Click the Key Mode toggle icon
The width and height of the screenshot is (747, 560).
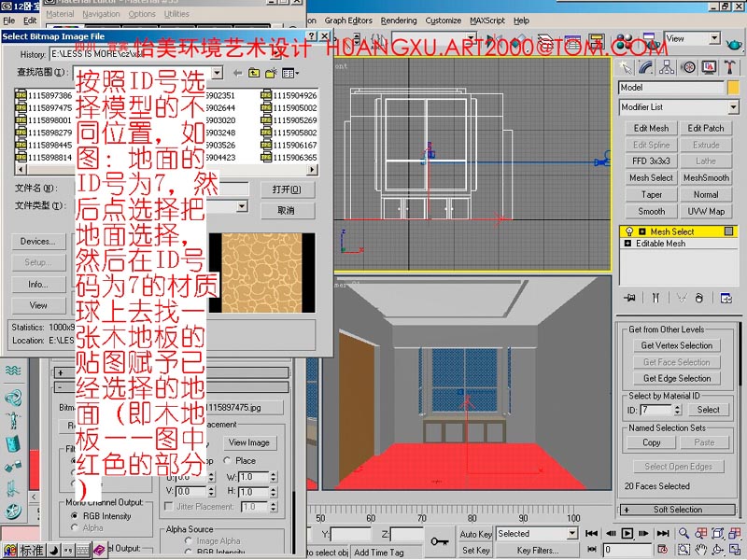point(592,550)
